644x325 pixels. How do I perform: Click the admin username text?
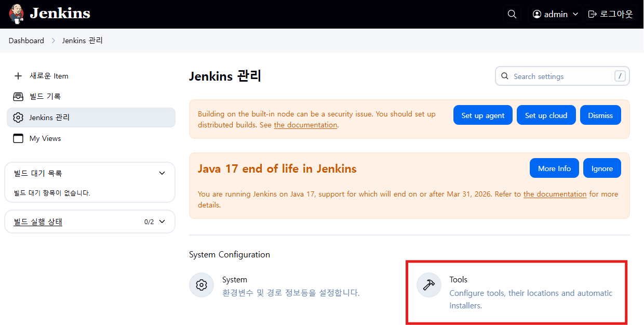(x=556, y=14)
